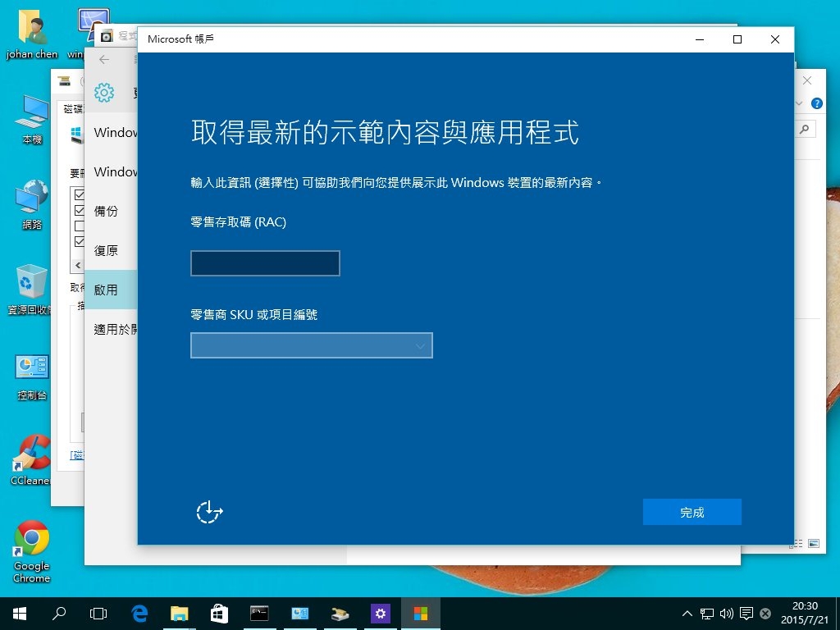Open the 零售商 SKU dropdown
The image size is (840, 630).
click(x=311, y=345)
